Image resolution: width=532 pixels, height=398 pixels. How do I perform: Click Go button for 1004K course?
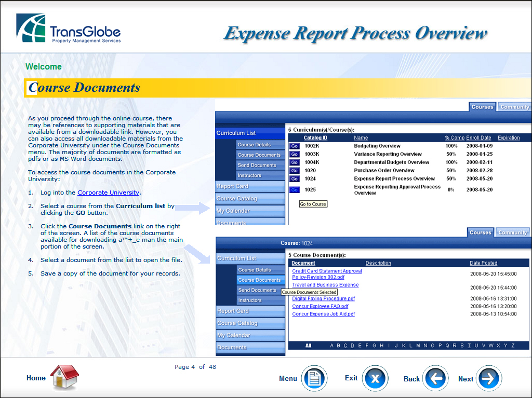(x=295, y=162)
